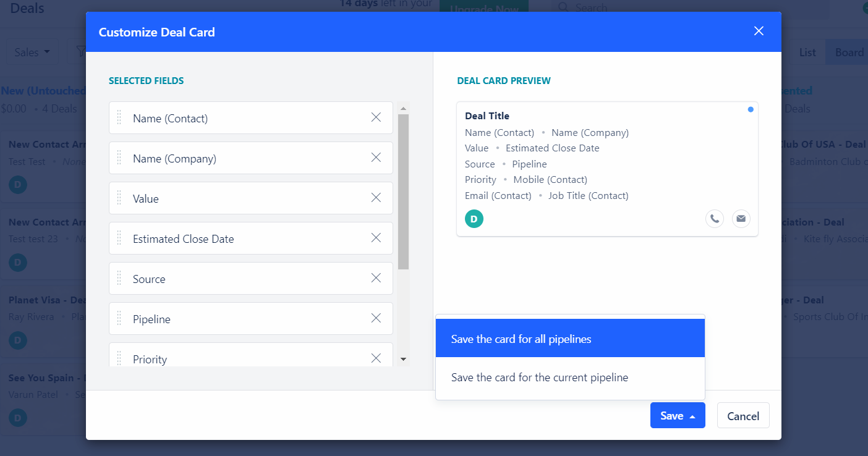Switch to List view
Screen dimensions: 868x456
click(x=808, y=52)
